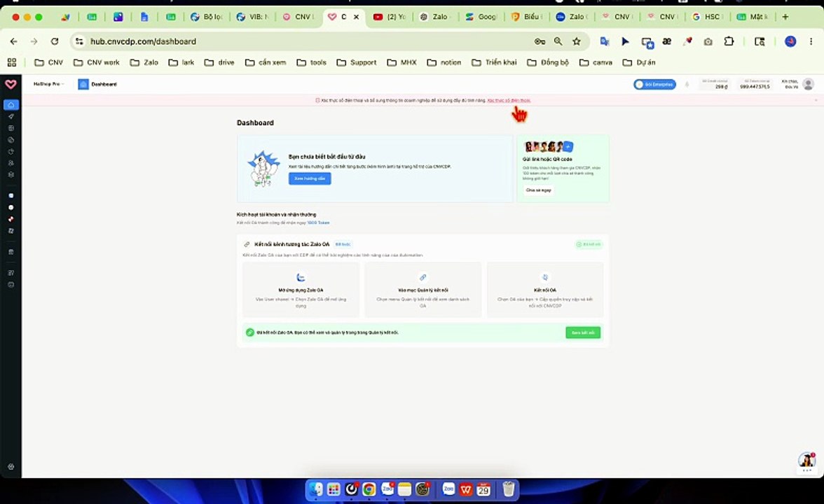Click the Xác thực số điện thoại link

[x=509, y=99]
